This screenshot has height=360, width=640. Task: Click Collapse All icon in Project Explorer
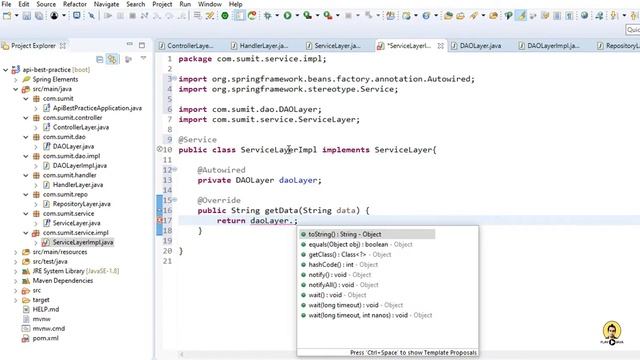(x=100, y=59)
